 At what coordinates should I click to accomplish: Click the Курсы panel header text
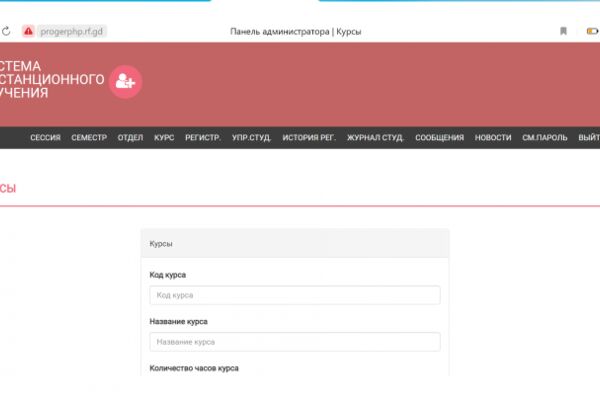pos(161,244)
